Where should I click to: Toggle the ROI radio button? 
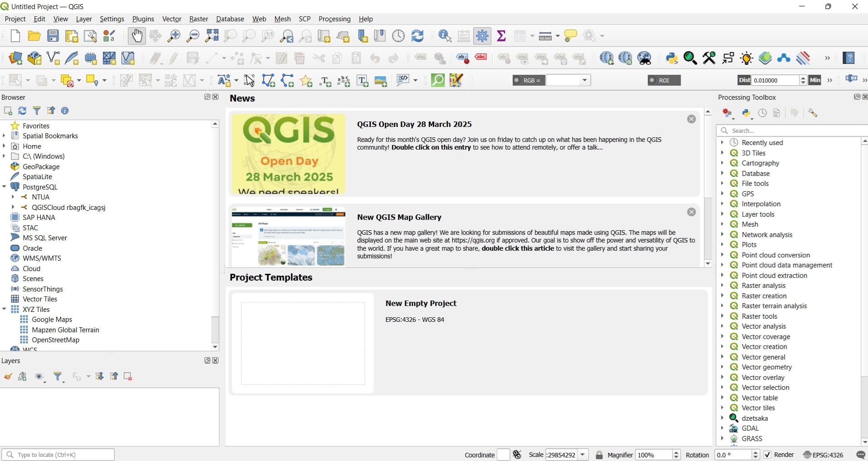(652, 80)
